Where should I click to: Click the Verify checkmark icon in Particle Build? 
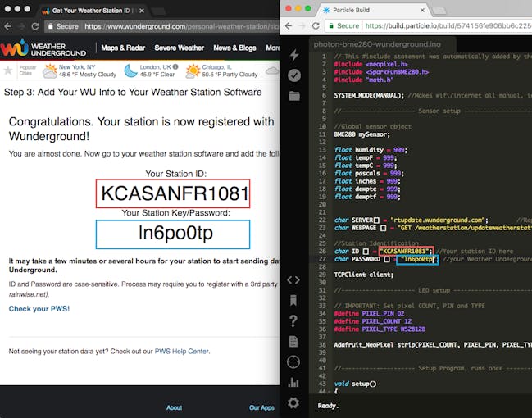point(294,75)
